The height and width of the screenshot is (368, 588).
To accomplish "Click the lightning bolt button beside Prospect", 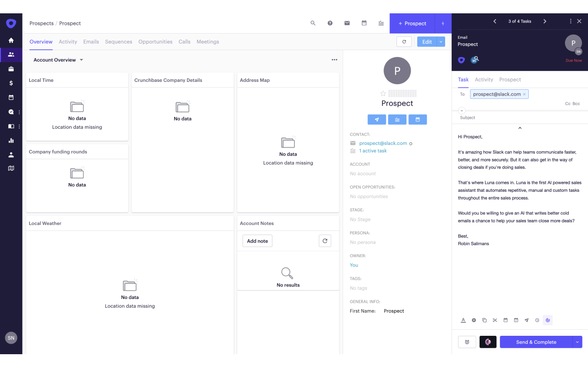I will pyautogui.click(x=443, y=23).
